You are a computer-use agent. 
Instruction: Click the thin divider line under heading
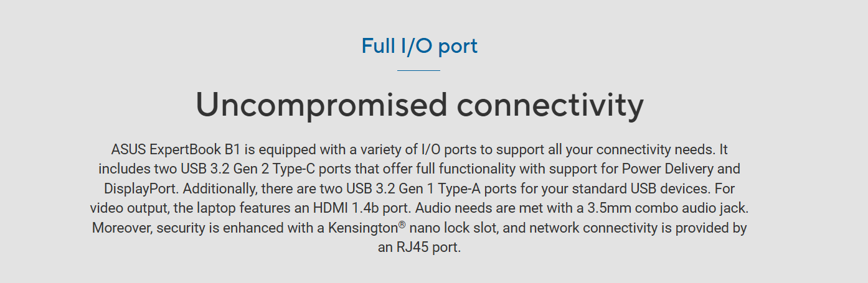[x=418, y=70]
